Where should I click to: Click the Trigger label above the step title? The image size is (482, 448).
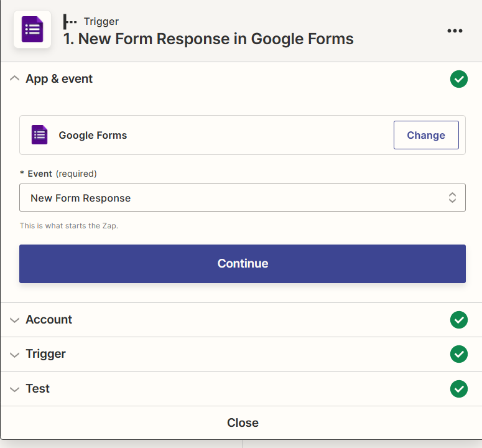click(101, 22)
